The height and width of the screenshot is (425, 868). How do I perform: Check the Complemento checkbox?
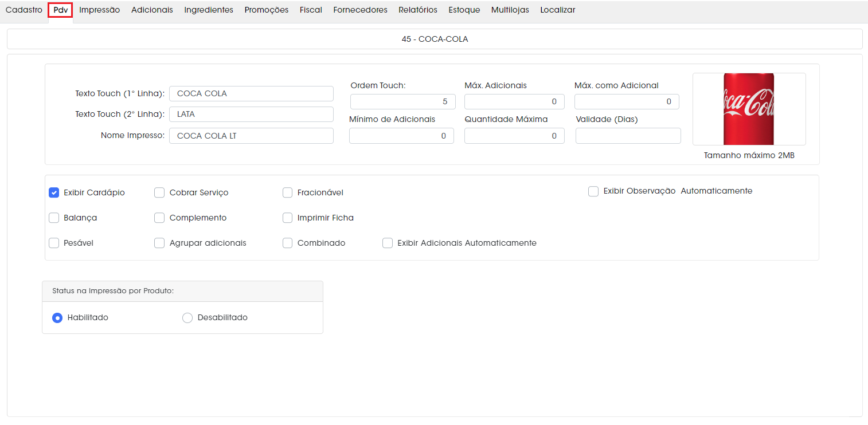159,218
